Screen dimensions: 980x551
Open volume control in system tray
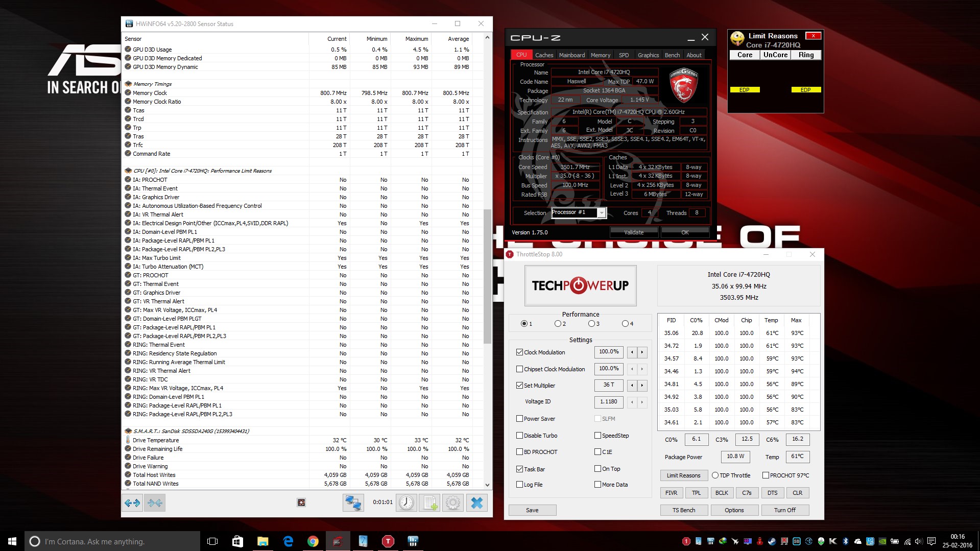pos(919,541)
